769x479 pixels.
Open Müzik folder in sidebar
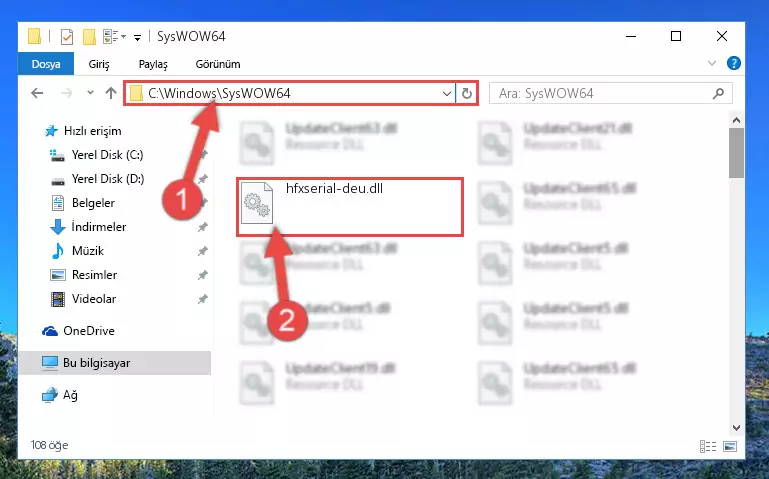click(x=87, y=251)
